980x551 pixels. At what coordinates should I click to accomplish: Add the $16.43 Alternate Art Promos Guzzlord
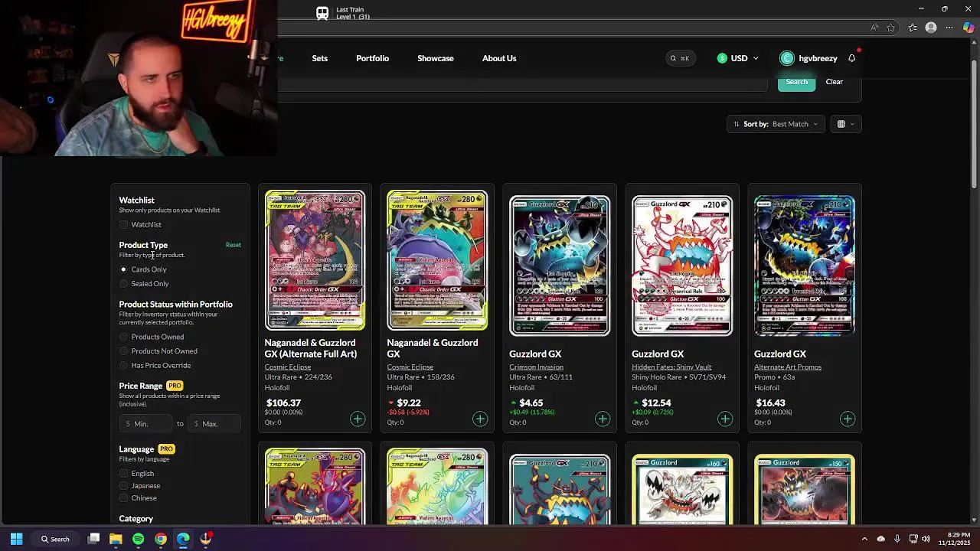click(x=848, y=419)
